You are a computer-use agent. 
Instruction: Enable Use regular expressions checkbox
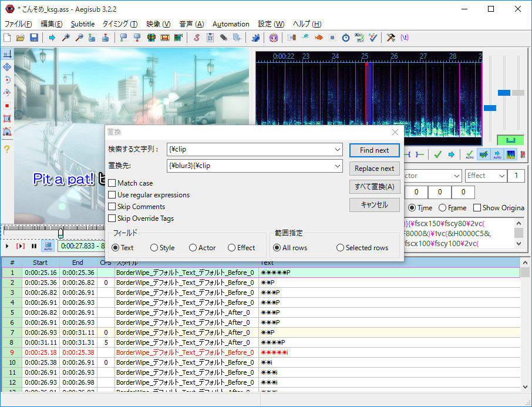click(x=112, y=195)
